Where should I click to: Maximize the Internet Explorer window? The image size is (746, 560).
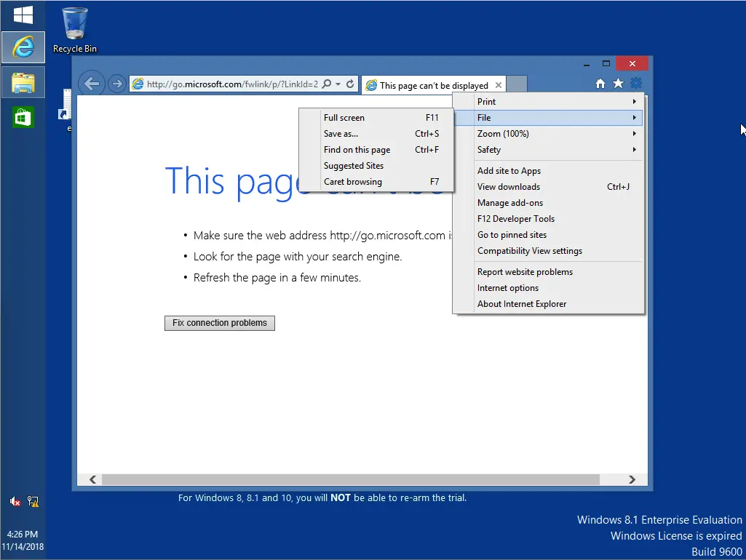(606, 64)
